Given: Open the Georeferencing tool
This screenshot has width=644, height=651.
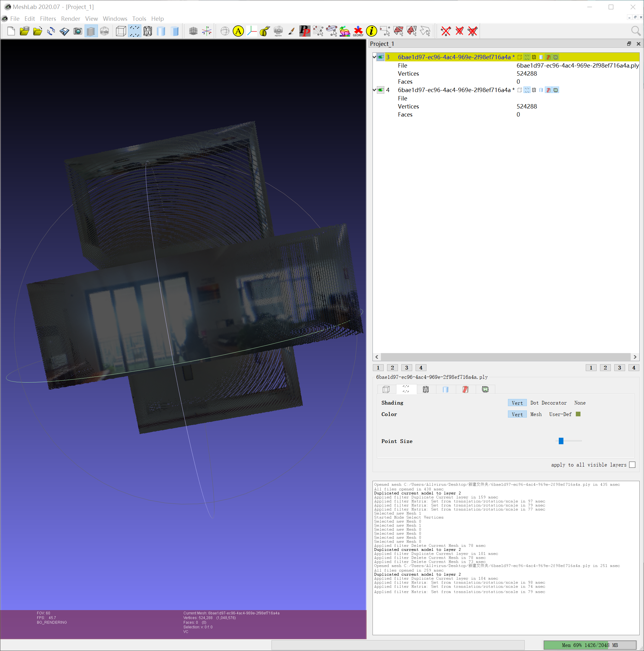Looking at the screenshot, I should (358, 31).
